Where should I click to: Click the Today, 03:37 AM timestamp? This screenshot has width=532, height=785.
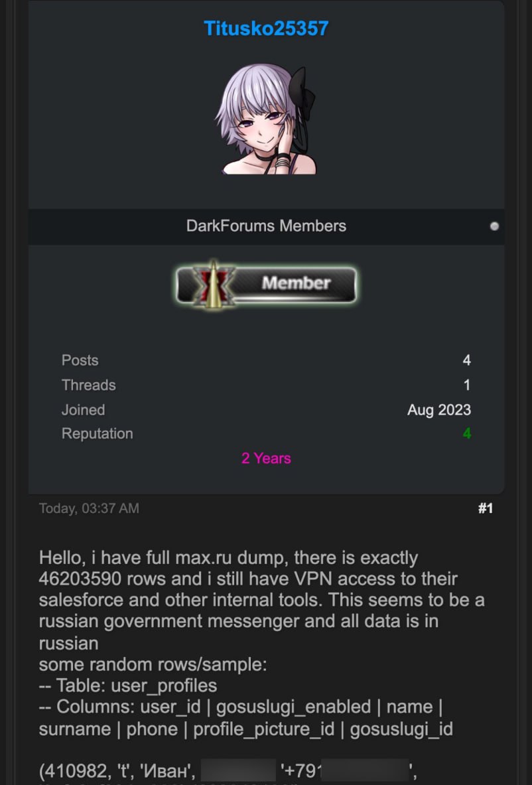[89, 508]
